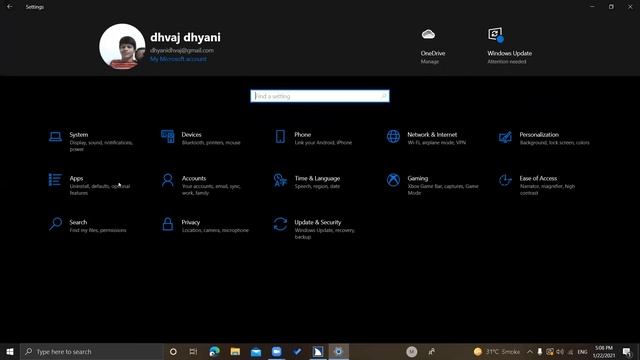Click the My Microsoft account link
Viewport: 640px width, 360px height.
click(178, 59)
